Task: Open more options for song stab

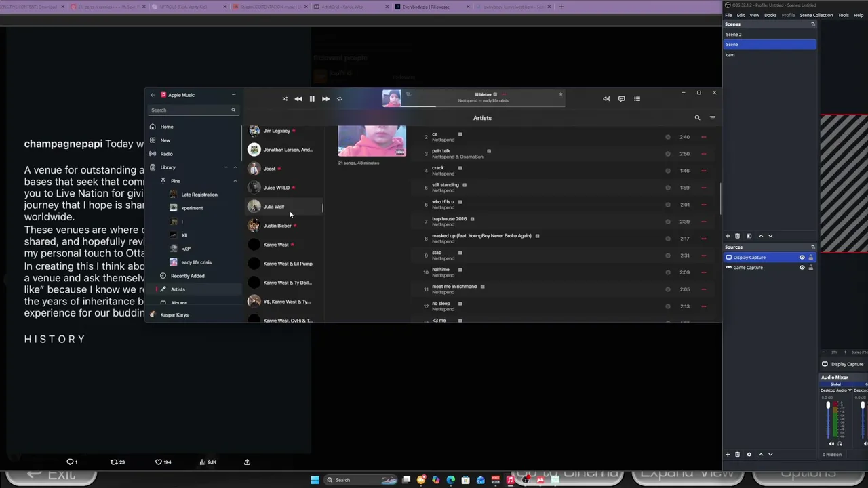Action: [703, 256]
